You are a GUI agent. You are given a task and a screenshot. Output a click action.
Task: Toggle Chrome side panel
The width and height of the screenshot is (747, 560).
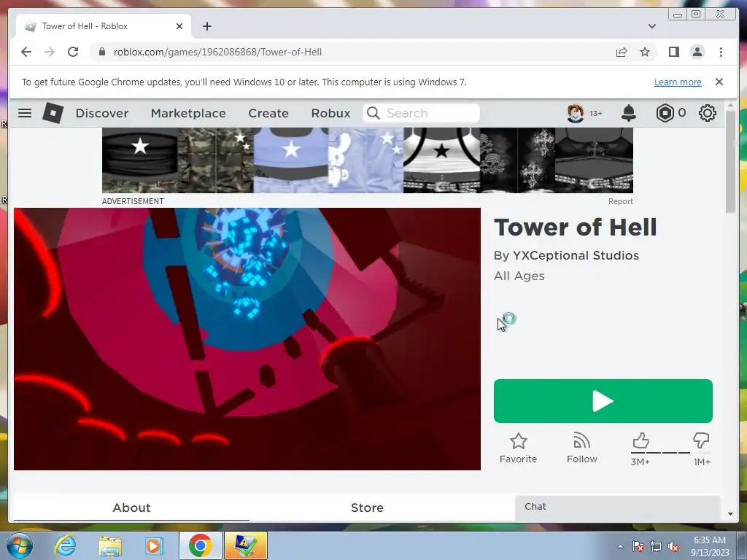point(673,52)
